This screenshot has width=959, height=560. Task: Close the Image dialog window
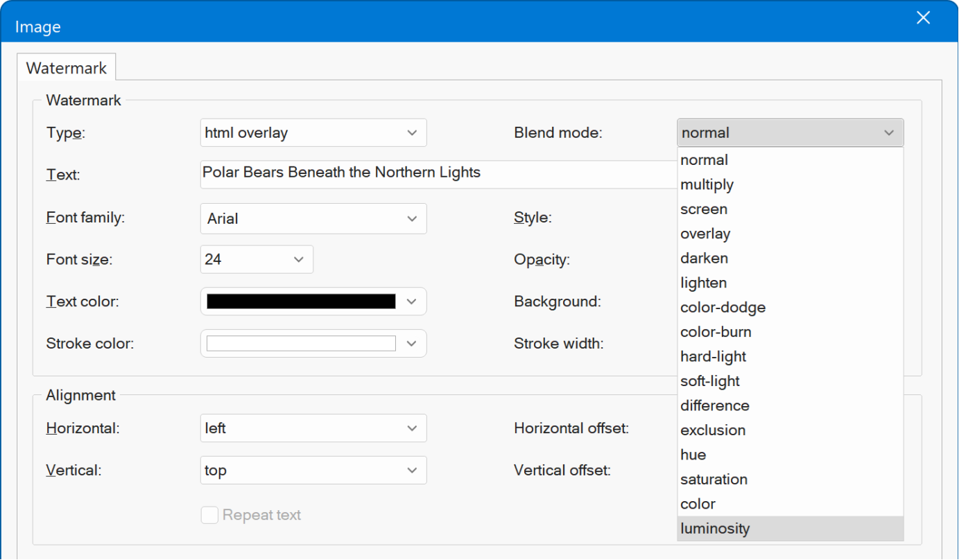(x=923, y=19)
